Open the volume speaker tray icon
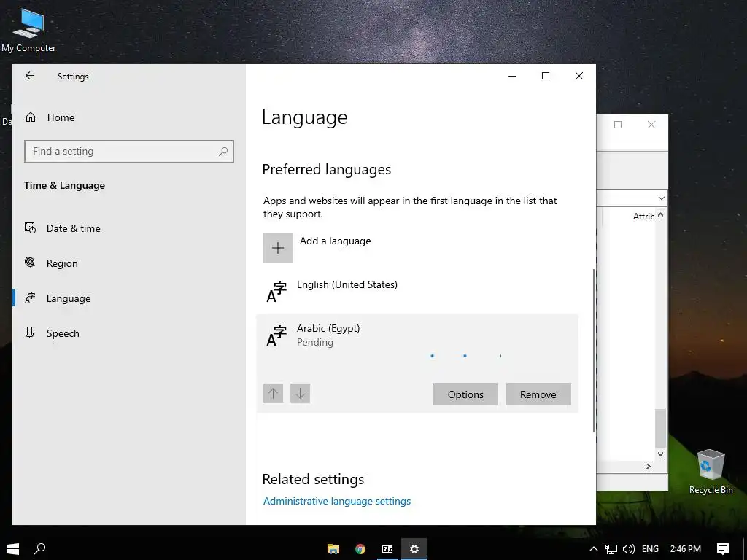 [628, 549]
